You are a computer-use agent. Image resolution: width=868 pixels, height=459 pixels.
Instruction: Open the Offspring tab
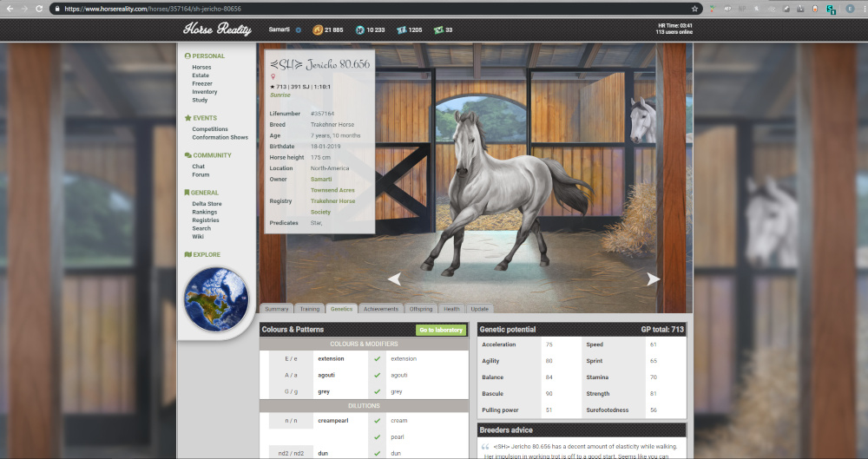(421, 309)
